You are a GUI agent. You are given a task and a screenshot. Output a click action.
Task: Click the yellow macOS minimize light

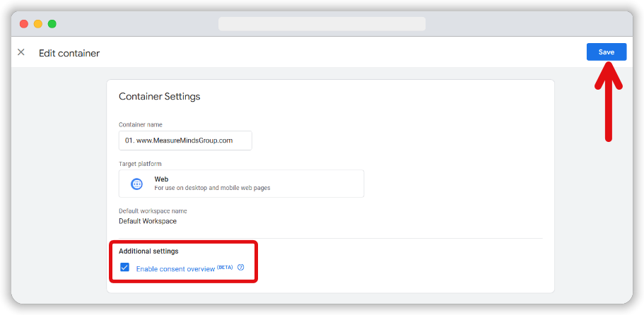click(x=37, y=24)
